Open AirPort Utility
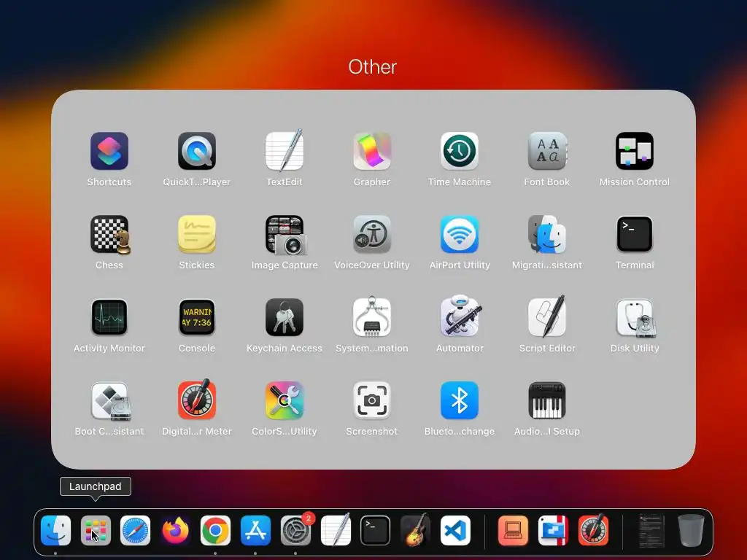Viewport: 747px width, 560px height. pos(460,234)
